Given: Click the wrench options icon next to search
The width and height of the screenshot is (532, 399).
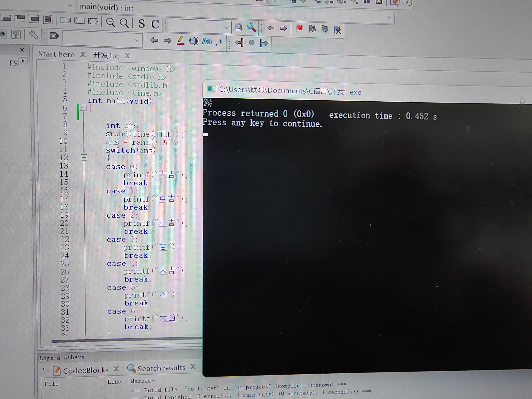Looking at the screenshot, I should click(251, 27).
